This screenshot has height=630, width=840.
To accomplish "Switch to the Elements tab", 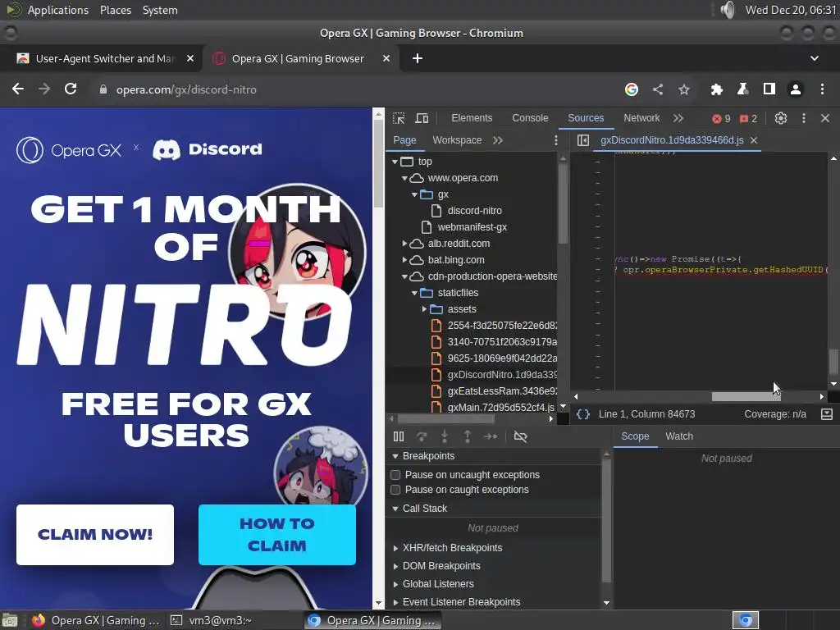I will 472,118.
